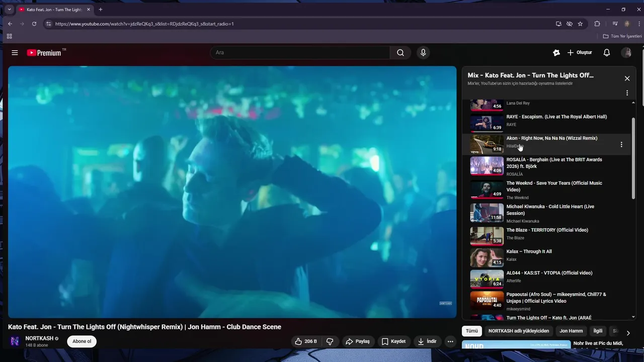Bookmark this page with star icon
Image resolution: width=644 pixels, height=362 pixels.
580,24
